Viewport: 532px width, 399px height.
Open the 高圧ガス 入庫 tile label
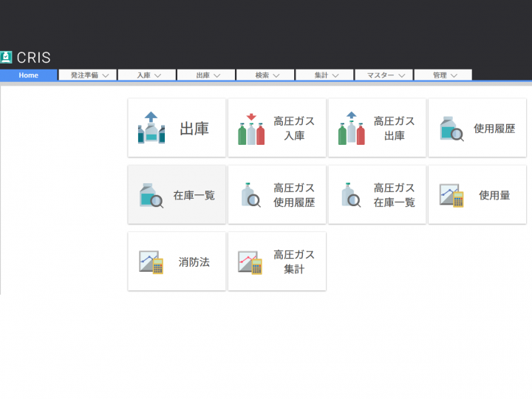click(x=294, y=129)
